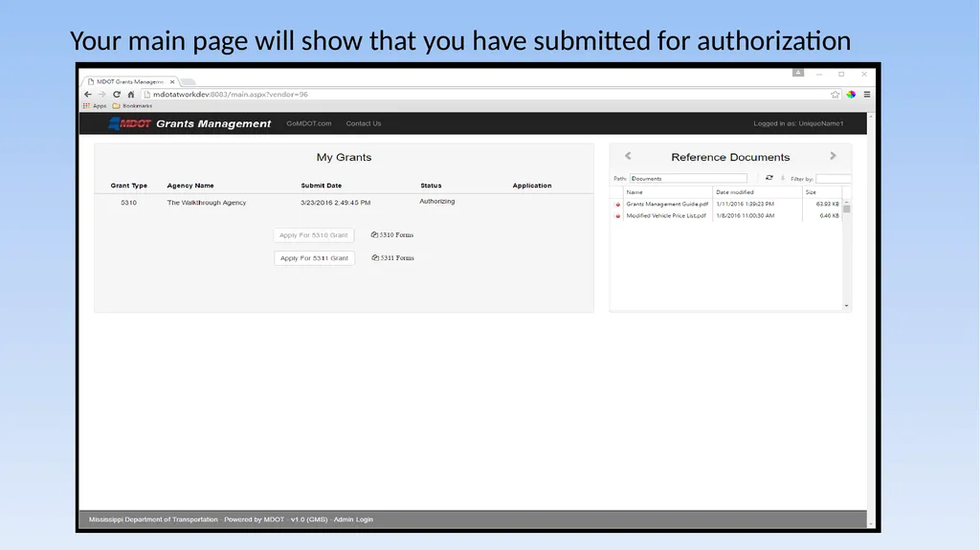
Task: Go to the browser home icon
Action: (130, 95)
